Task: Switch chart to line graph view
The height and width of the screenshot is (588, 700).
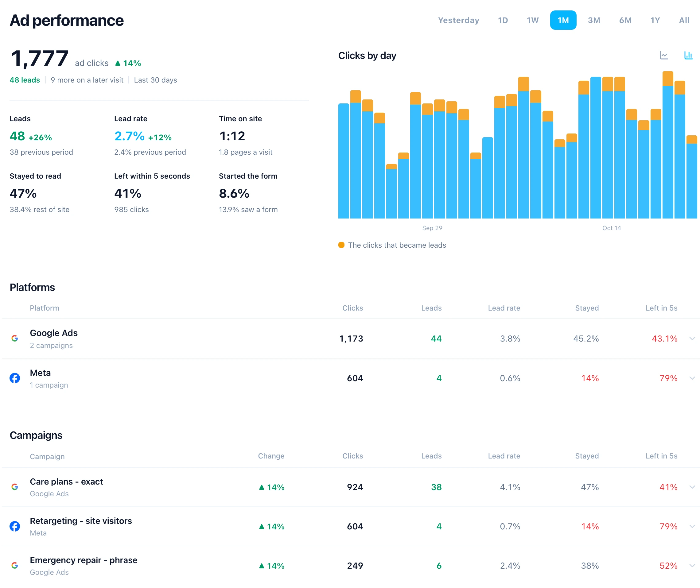Action: (x=664, y=55)
